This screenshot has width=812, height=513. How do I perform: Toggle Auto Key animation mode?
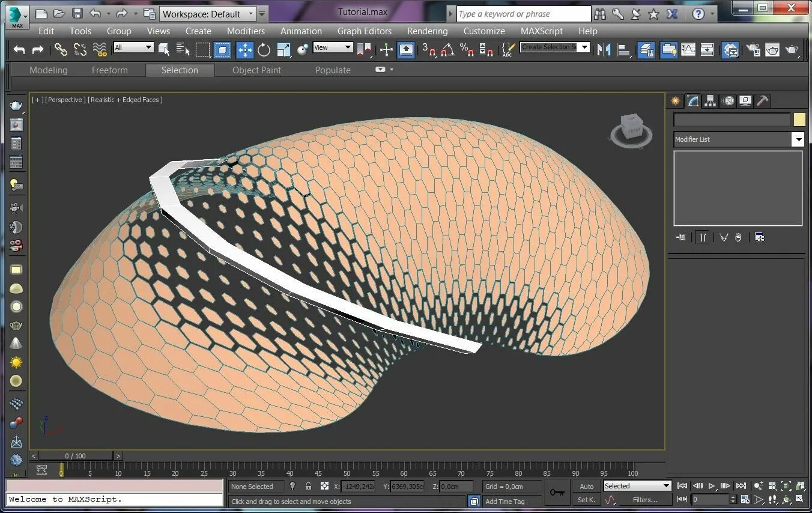pos(586,487)
